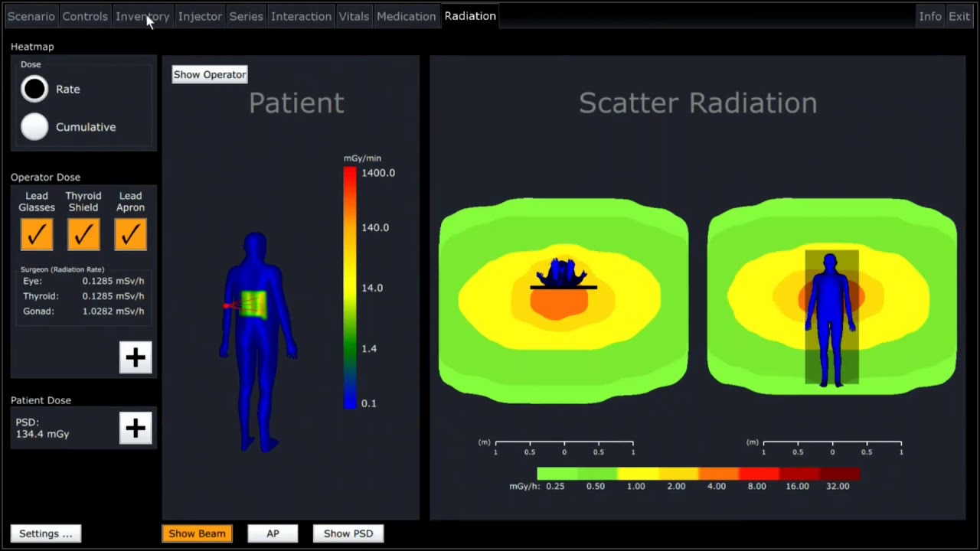Click the top-view scatter radiation map

563,301
